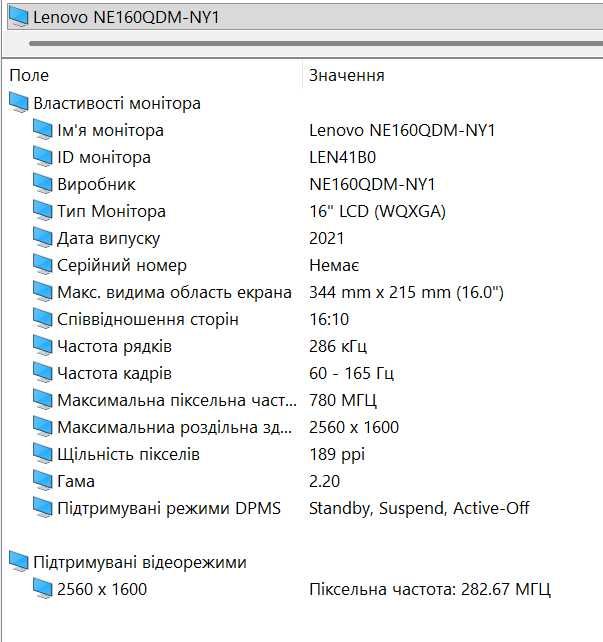Select the ID монітора field label
Image resolution: width=603 pixels, height=642 pixels.
coord(104,157)
